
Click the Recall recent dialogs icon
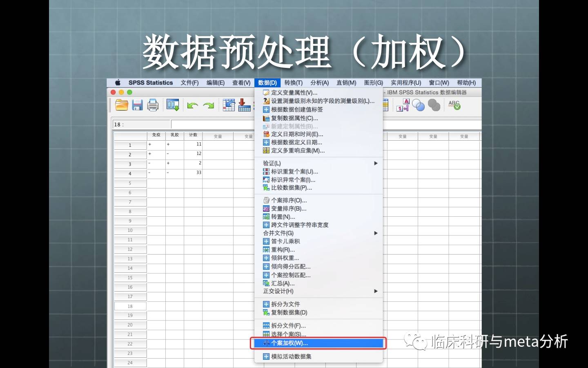pos(173,105)
